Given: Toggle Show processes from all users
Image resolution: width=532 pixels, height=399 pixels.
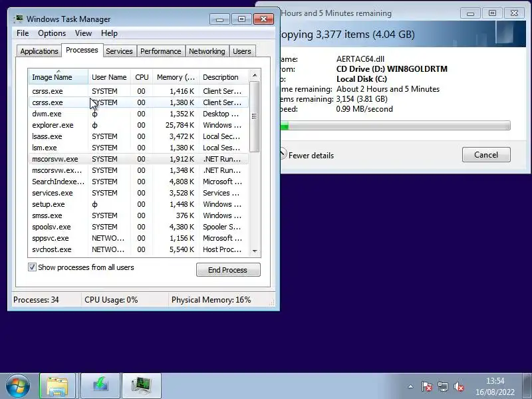Looking at the screenshot, I should pyautogui.click(x=32, y=267).
